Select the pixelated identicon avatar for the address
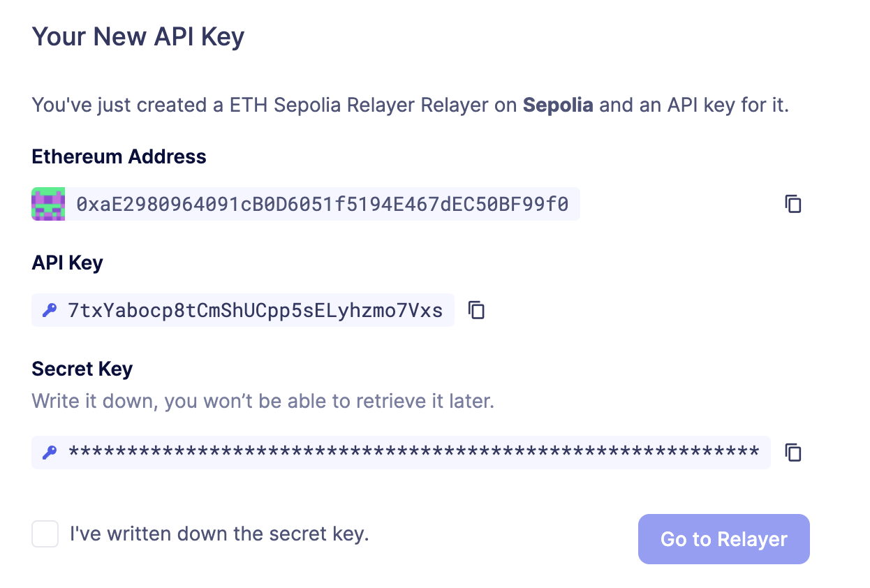Image resolution: width=870 pixels, height=588 pixels. coord(47,204)
